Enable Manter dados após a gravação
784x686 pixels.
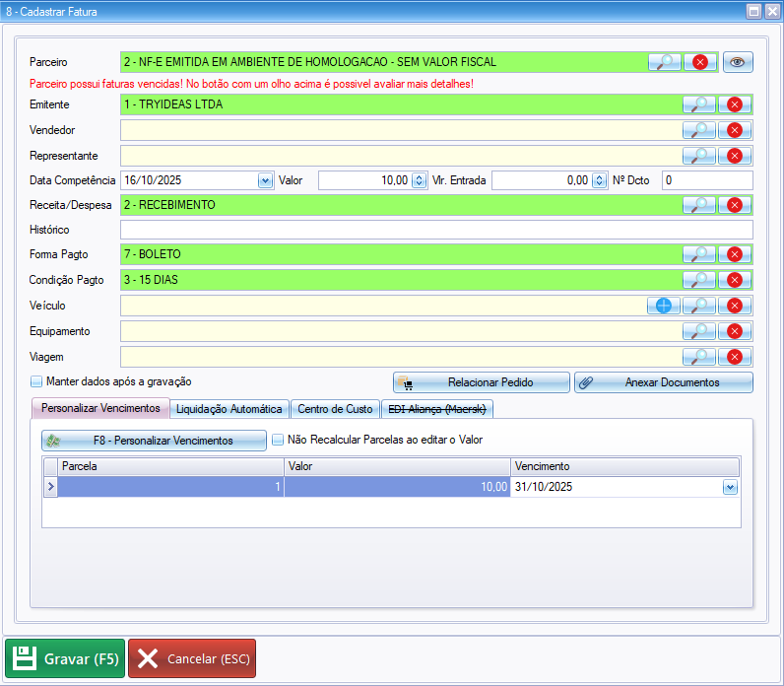(37, 381)
